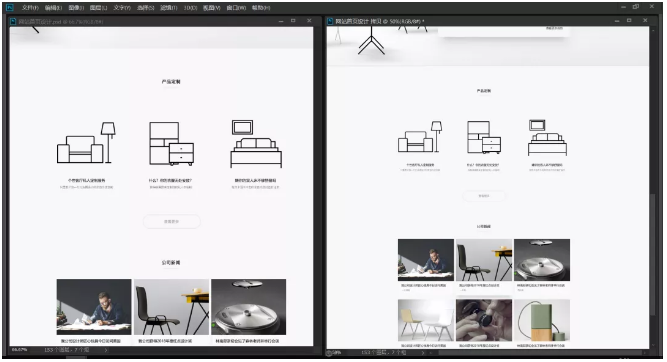Click the green device thumbnail in right document
The image size is (667, 362).
pos(542,320)
